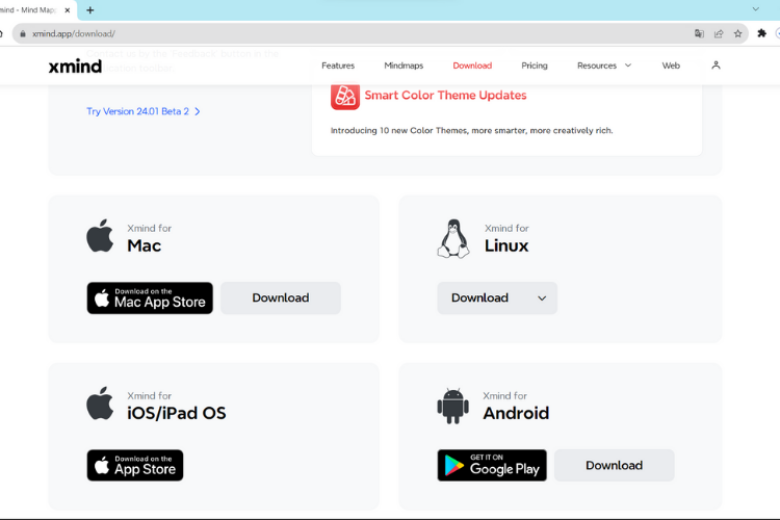The height and width of the screenshot is (520, 780).
Task: Go to the Mindmaps page
Action: [x=403, y=66]
